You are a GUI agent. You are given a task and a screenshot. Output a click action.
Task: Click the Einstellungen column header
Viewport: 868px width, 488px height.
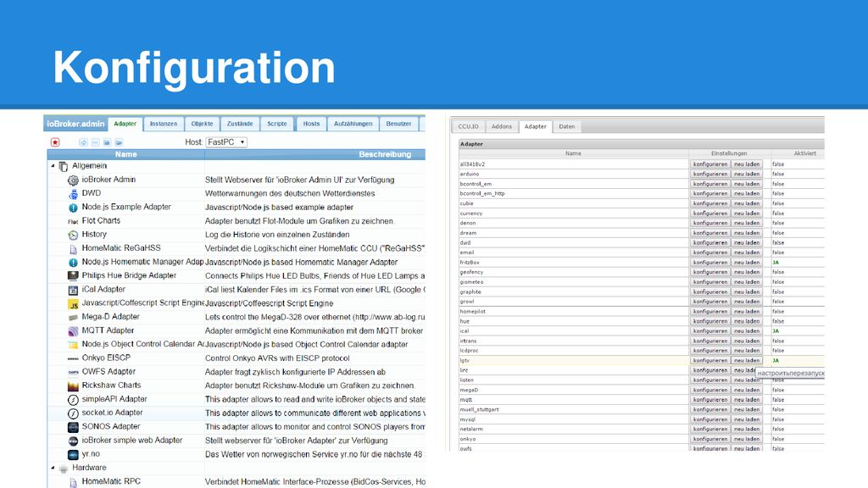(x=729, y=154)
